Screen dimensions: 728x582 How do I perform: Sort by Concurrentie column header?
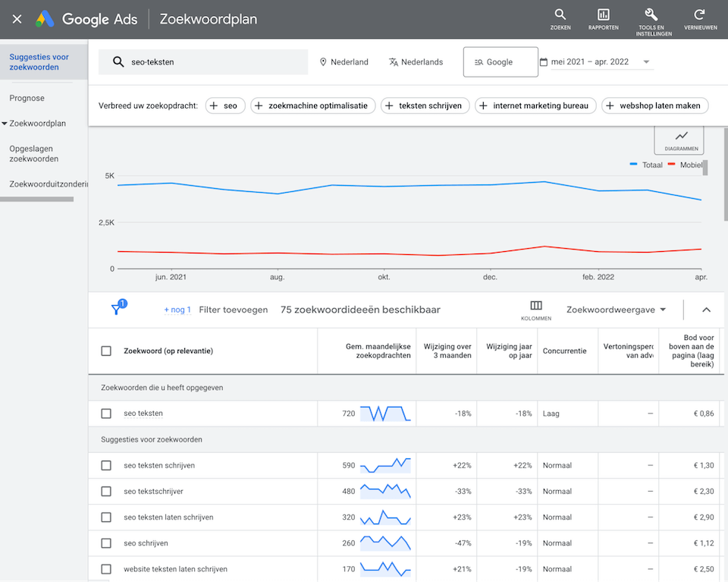coord(564,351)
